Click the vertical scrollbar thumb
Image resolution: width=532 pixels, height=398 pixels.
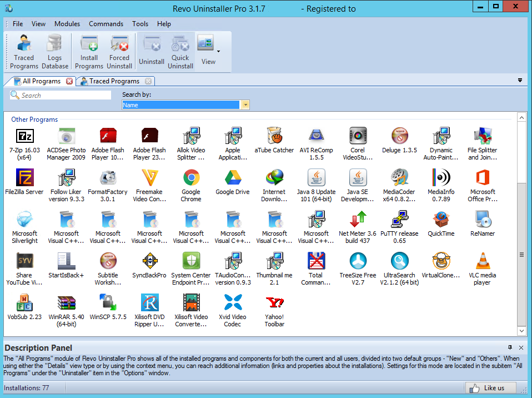521,255
